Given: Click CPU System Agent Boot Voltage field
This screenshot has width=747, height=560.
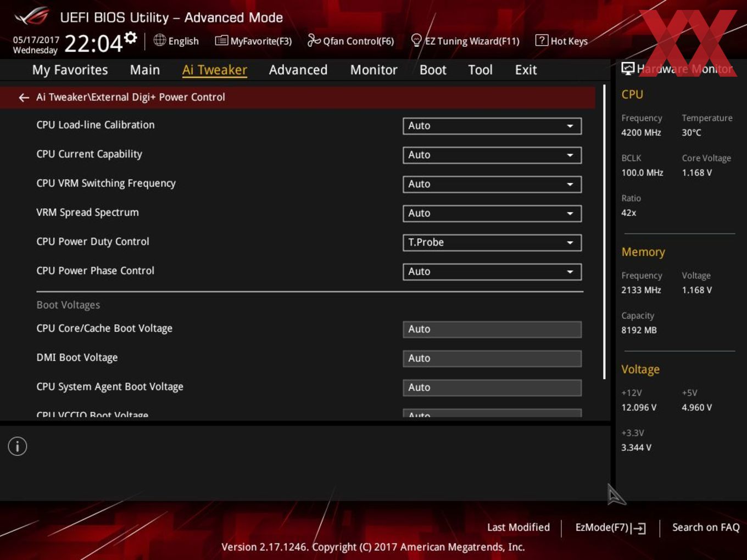Looking at the screenshot, I should [x=492, y=387].
